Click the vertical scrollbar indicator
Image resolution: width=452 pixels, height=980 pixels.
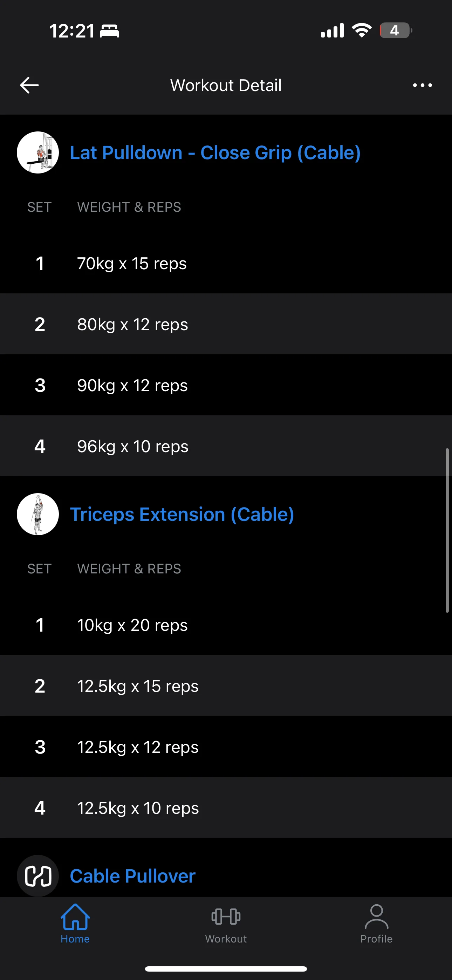[x=447, y=530]
